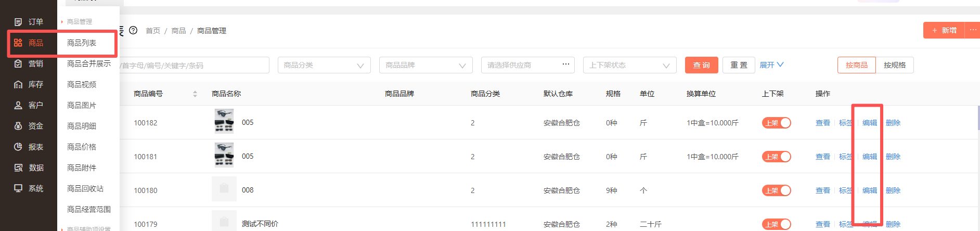The height and width of the screenshot is (231, 980).
Task: Collapse the 商品管理 submenu group
Action: click(77, 22)
